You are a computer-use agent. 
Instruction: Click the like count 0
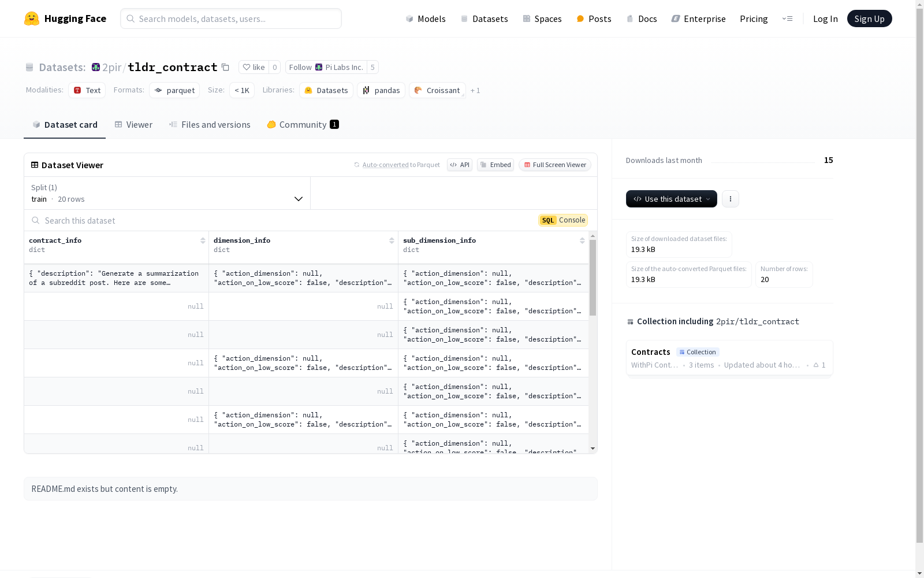[275, 67]
